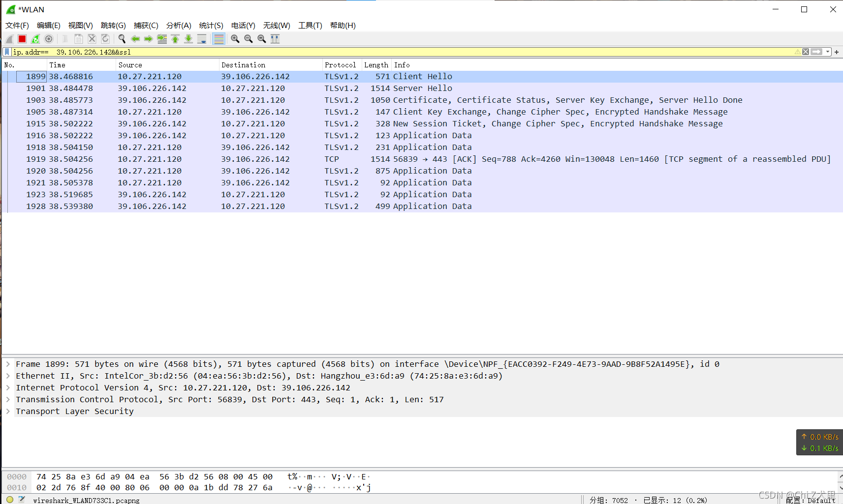The height and width of the screenshot is (504, 843).
Task: Open the display filter history dropdown
Action: point(828,52)
